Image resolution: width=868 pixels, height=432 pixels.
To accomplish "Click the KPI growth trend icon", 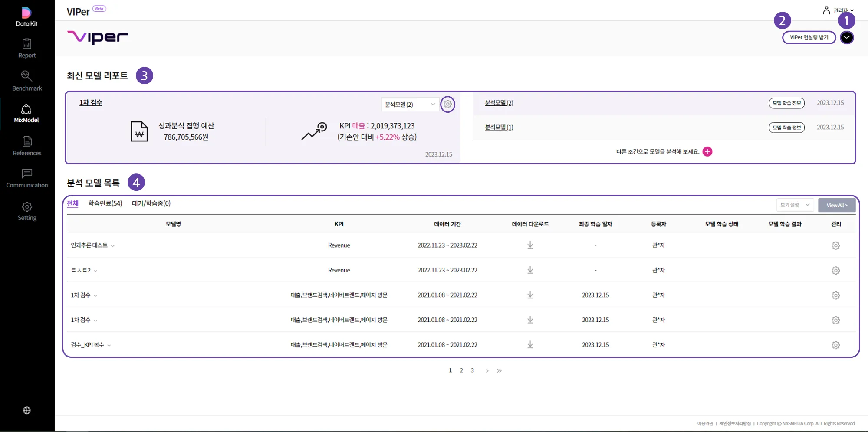I will point(314,131).
